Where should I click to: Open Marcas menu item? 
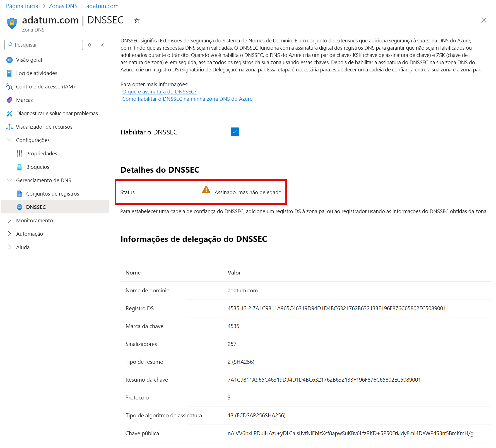click(x=25, y=100)
